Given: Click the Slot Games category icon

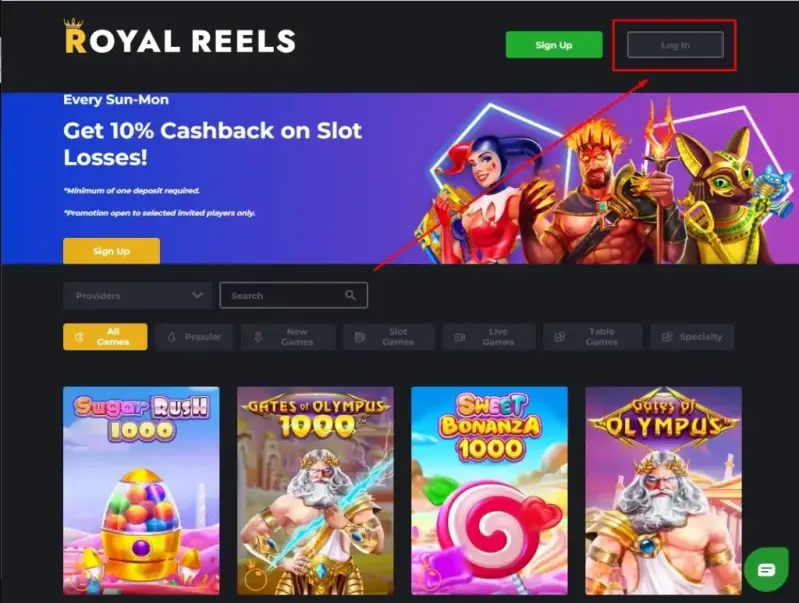Looking at the screenshot, I should (360, 337).
